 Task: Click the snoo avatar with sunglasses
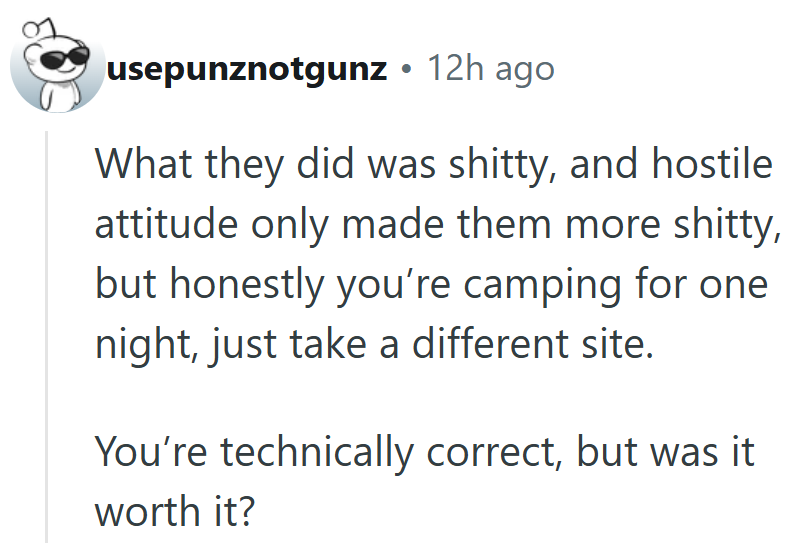click(55, 68)
